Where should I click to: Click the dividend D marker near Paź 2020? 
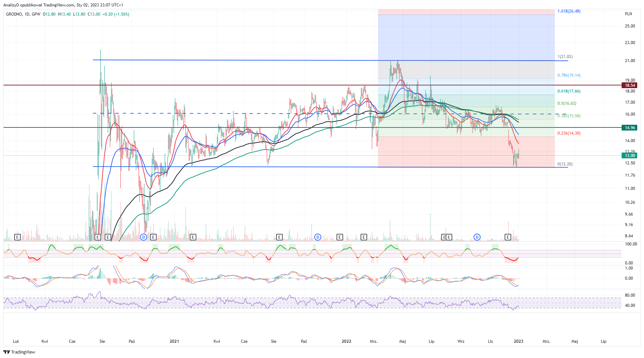coord(143,237)
